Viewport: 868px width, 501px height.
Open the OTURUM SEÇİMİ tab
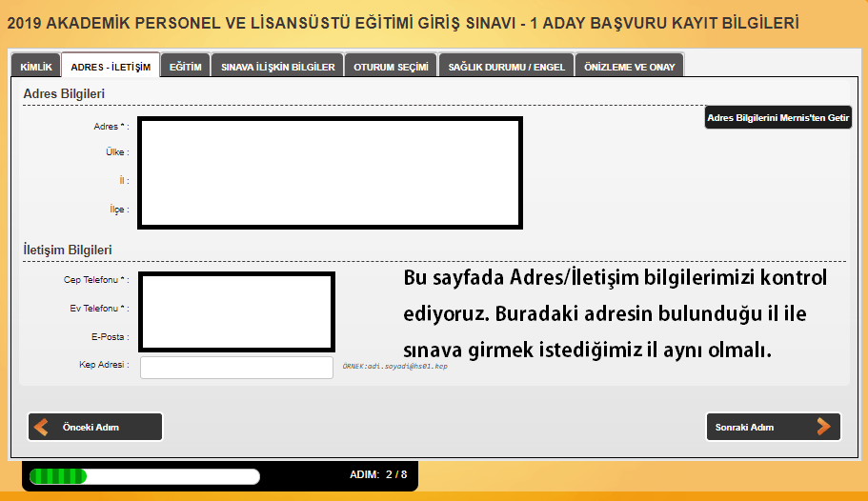click(391, 67)
